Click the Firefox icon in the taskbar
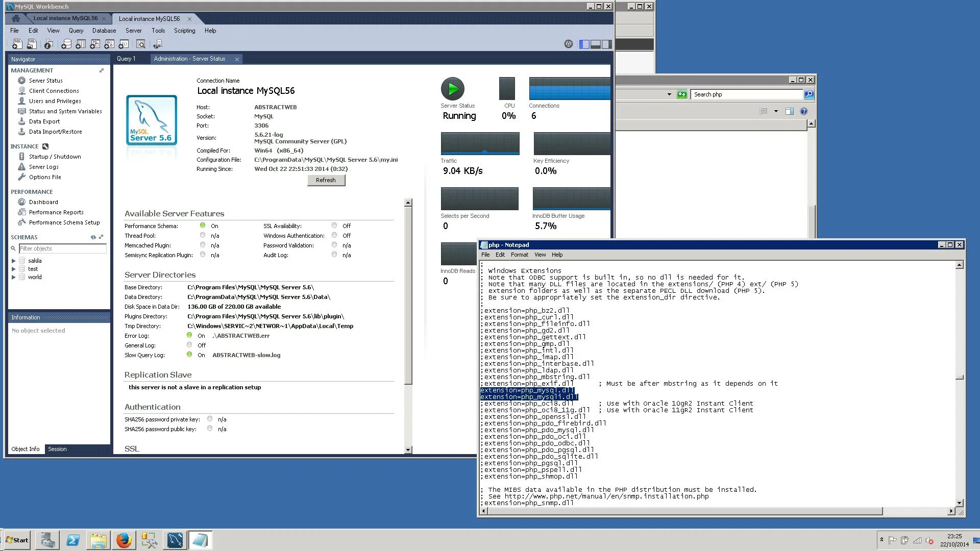Image resolution: width=980 pixels, height=551 pixels. point(124,540)
